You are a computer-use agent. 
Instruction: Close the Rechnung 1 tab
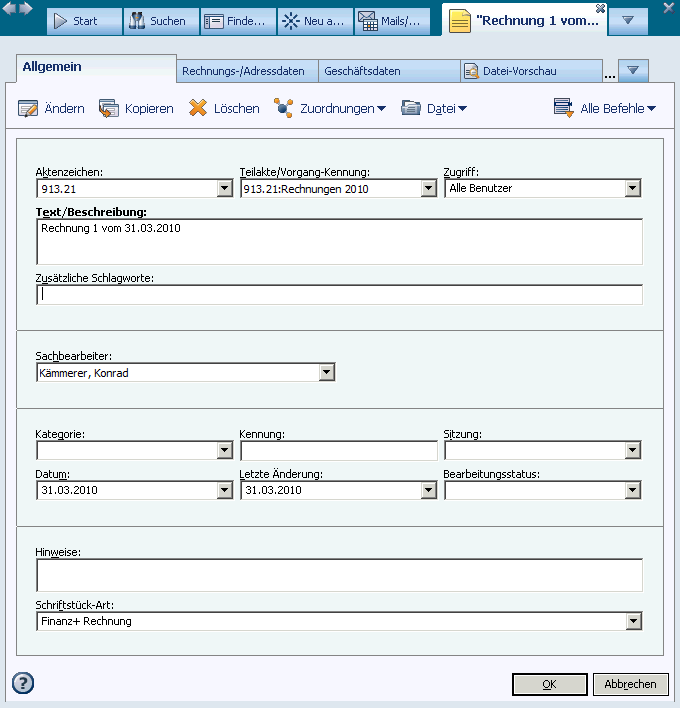[x=600, y=8]
